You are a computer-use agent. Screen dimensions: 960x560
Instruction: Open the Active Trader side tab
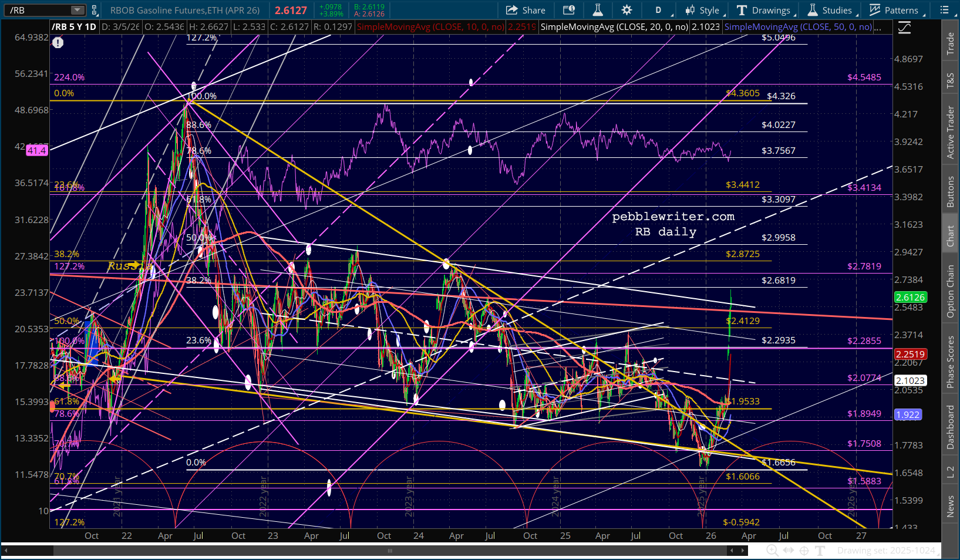click(x=951, y=132)
